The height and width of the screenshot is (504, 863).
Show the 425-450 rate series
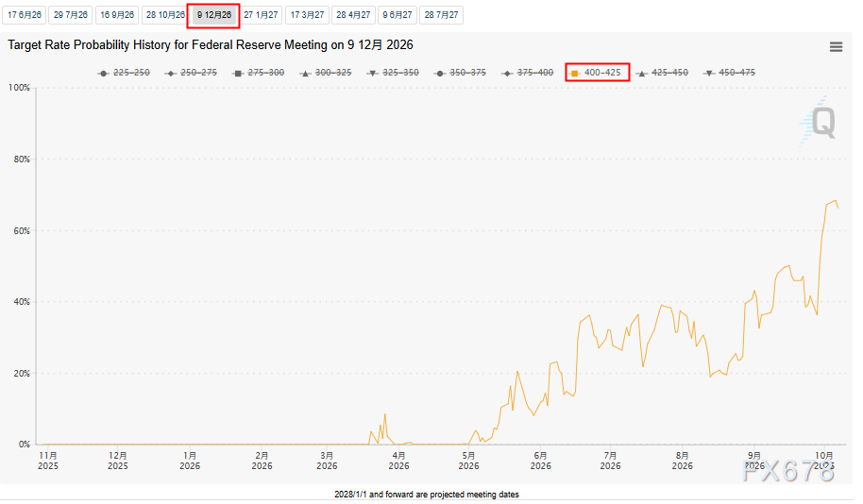[662, 73]
